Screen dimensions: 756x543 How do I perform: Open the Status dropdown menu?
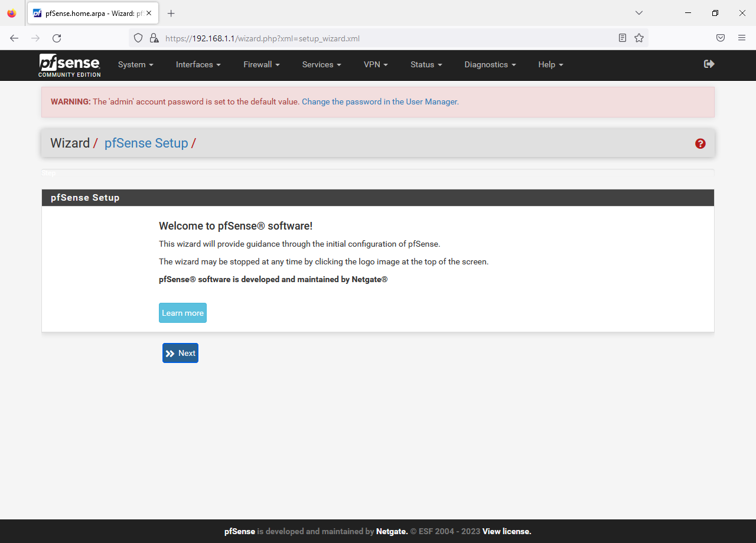pyautogui.click(x=426, y=65)
